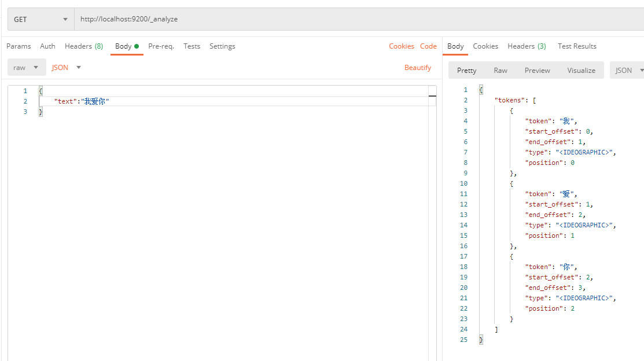Switch to the Tests tab

coord(192,46)
